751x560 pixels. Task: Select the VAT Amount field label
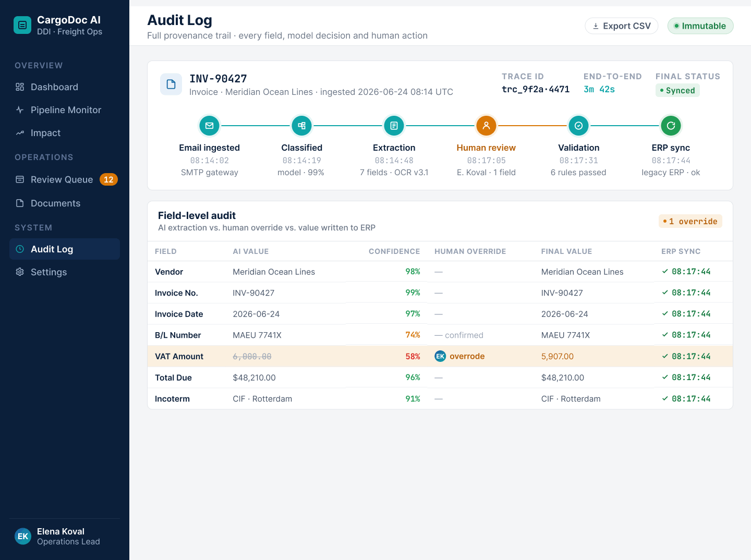(179, 356)
